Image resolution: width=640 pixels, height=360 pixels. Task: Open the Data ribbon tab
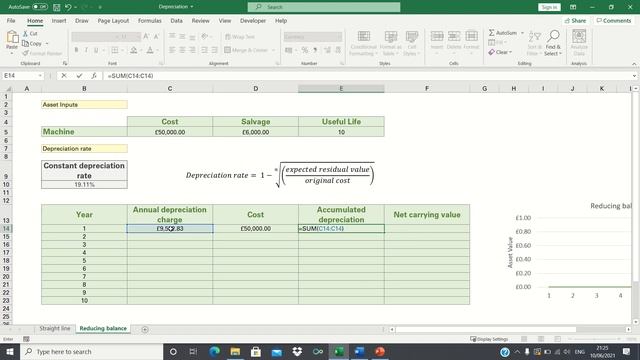coord(176,20)
